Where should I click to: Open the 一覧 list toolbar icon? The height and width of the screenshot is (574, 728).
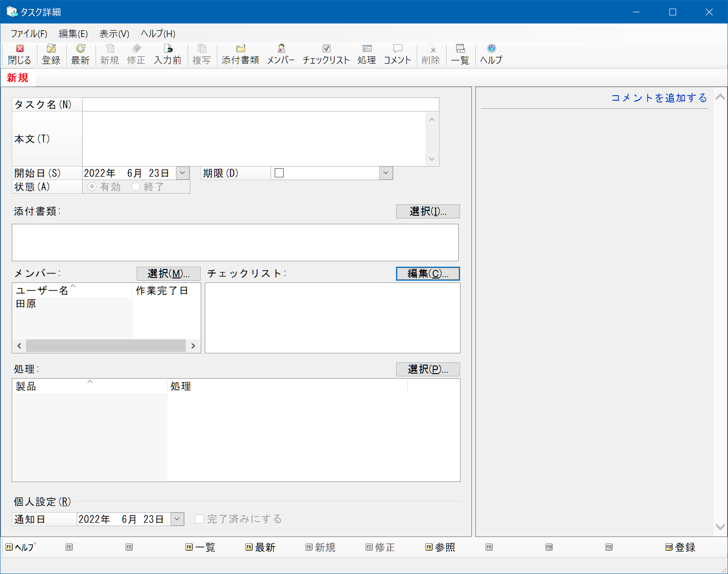pyautogui.click(x=460, y=55)
